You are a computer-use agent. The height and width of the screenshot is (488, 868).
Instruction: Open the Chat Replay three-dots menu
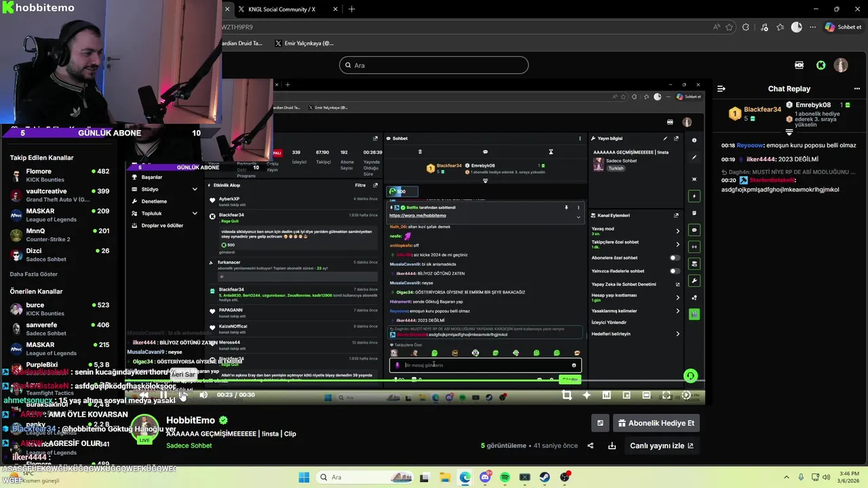(x=856, y=89)
